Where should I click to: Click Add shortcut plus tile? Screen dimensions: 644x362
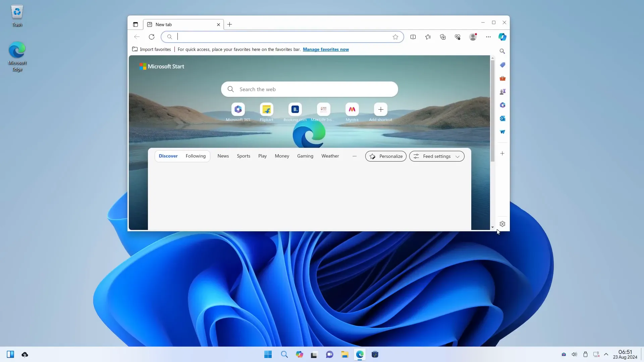pos(381,112)
